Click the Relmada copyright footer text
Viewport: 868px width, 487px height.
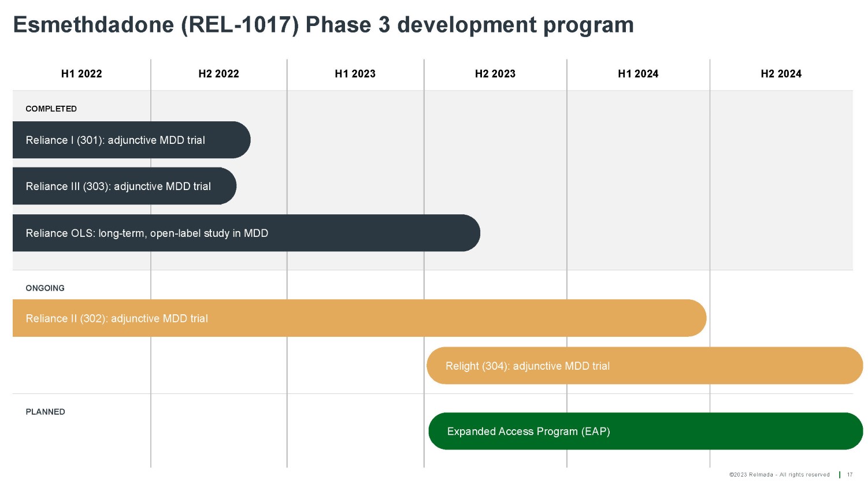tap(779, 475)
